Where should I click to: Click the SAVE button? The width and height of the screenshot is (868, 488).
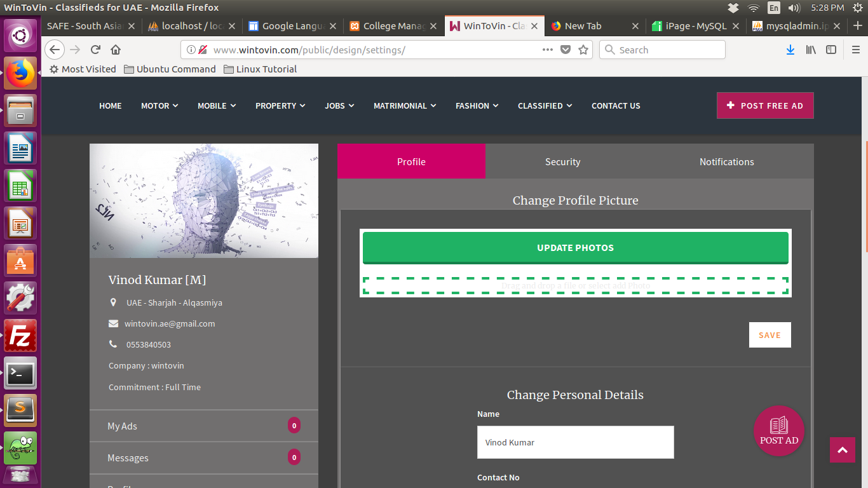point(770,335)
